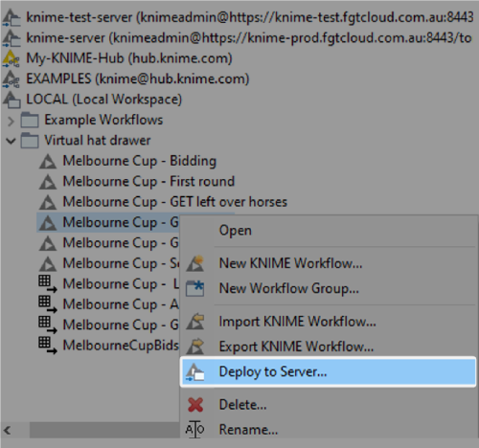Screen dimensions: 479x448
Task: Collapse the Virtual hat drawer folder arrow
Action: tap(11, 141)
